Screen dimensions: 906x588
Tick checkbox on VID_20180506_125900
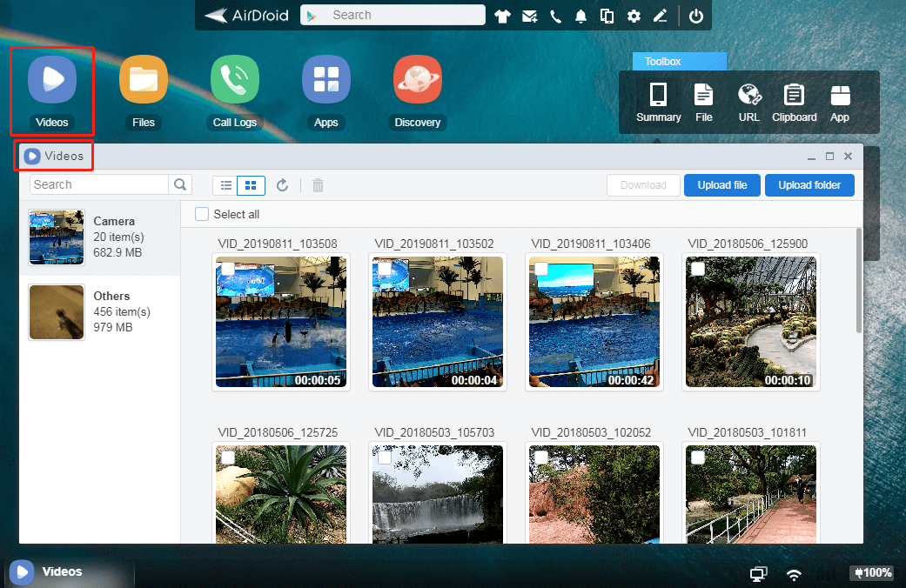(x=698, y=269)
